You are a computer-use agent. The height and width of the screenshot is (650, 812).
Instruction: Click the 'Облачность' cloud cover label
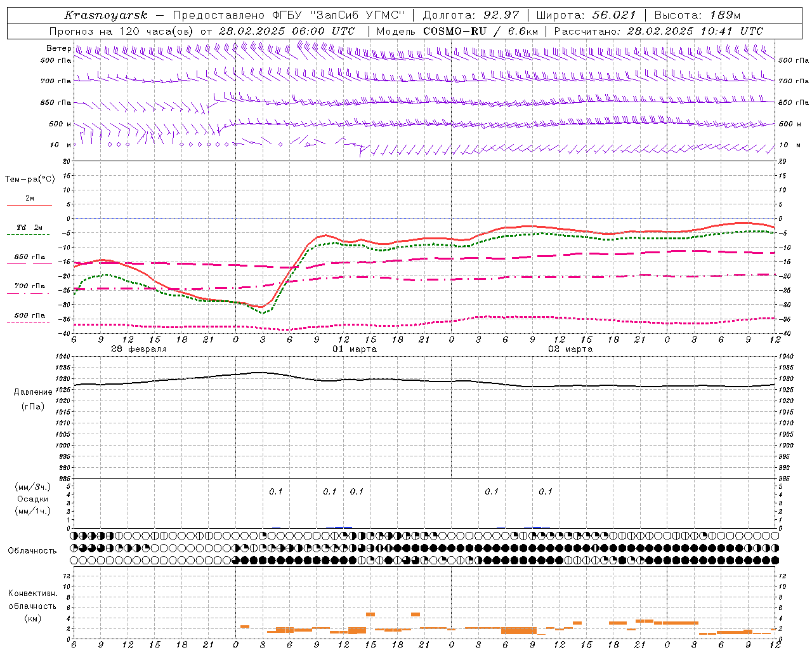click(32, 551)
